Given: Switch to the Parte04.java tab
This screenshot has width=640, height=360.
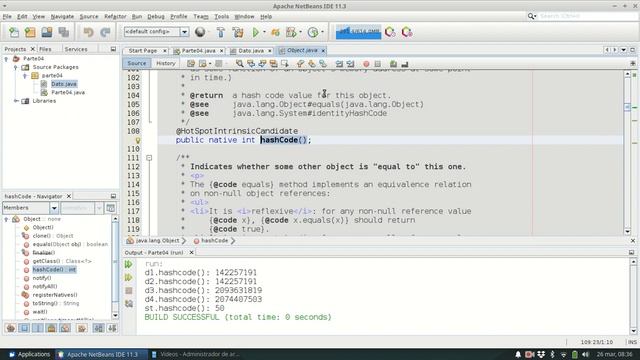Looking at the screenshot, I should 198,51.
